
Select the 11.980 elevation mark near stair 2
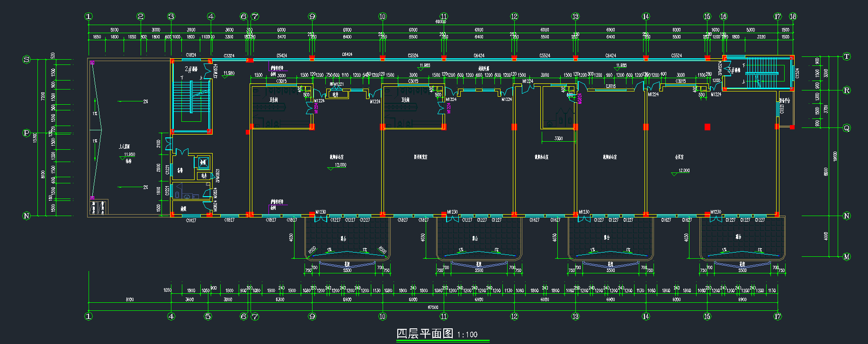click(229, 73)
